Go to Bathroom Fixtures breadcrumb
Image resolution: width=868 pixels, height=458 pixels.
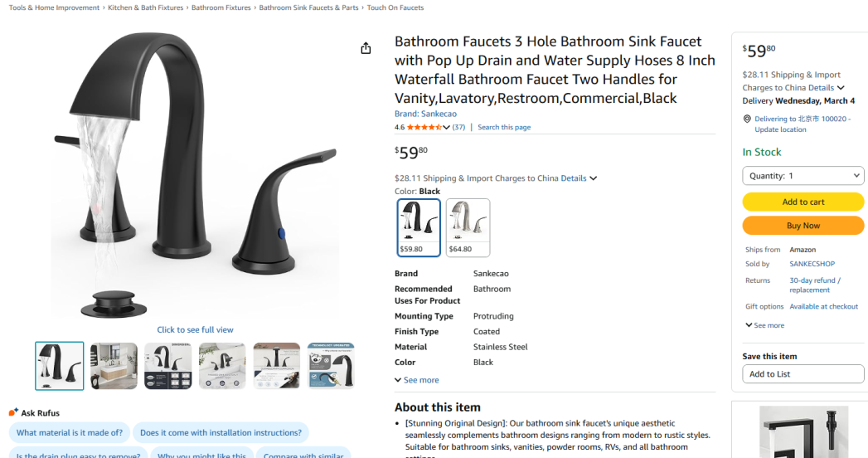pyautogui.click(x=221, y=7)
